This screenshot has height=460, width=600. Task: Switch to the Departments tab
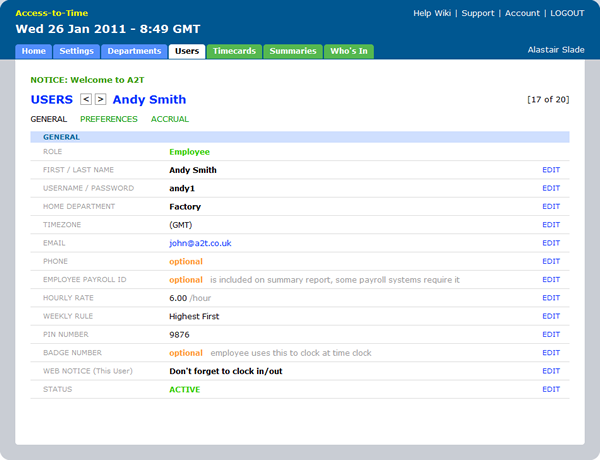134,51
